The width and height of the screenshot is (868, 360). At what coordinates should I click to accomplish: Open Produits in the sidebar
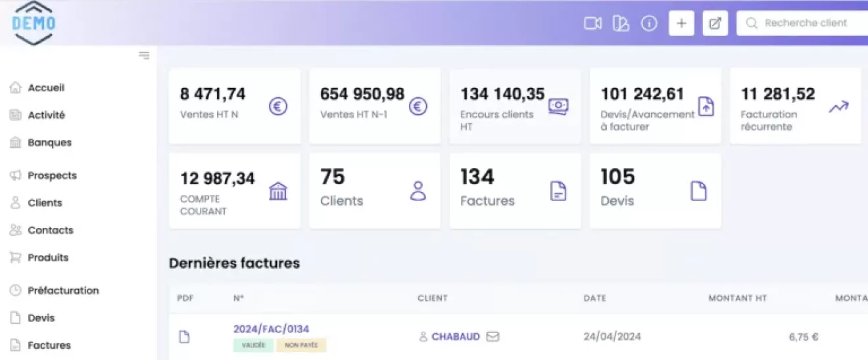point(48,258)
